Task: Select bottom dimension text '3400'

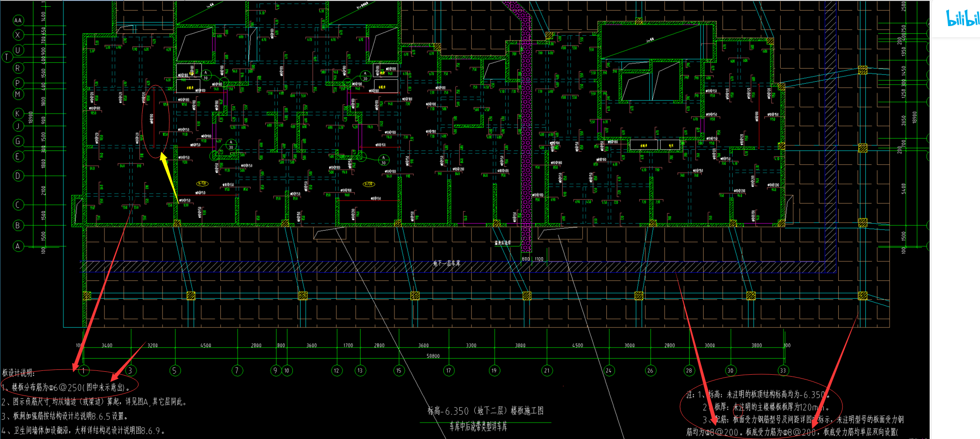Action: pyautogui.click(x=107, y=346)
